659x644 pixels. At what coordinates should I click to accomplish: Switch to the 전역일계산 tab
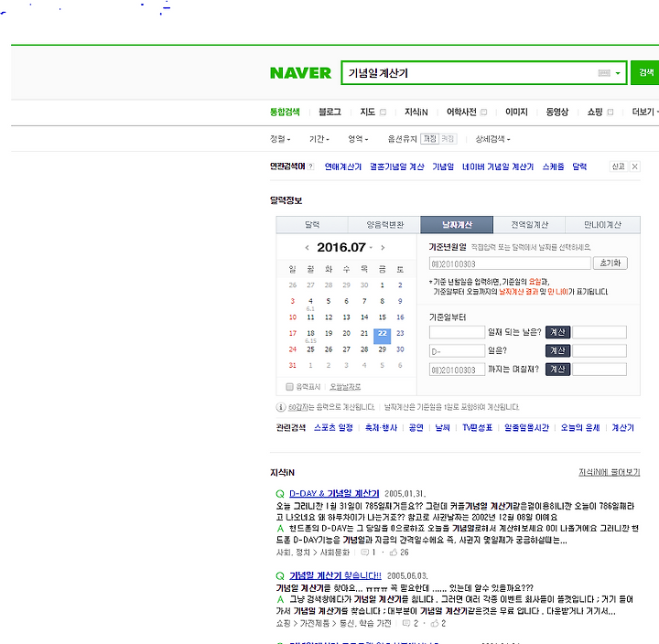click(530, 225)
